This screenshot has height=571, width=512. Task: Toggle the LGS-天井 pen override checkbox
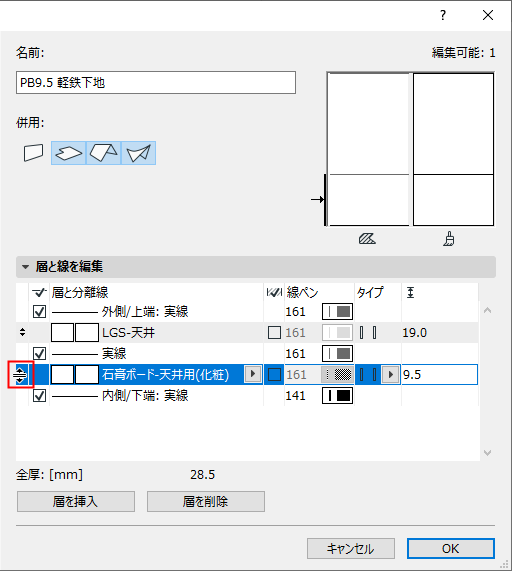274,332
